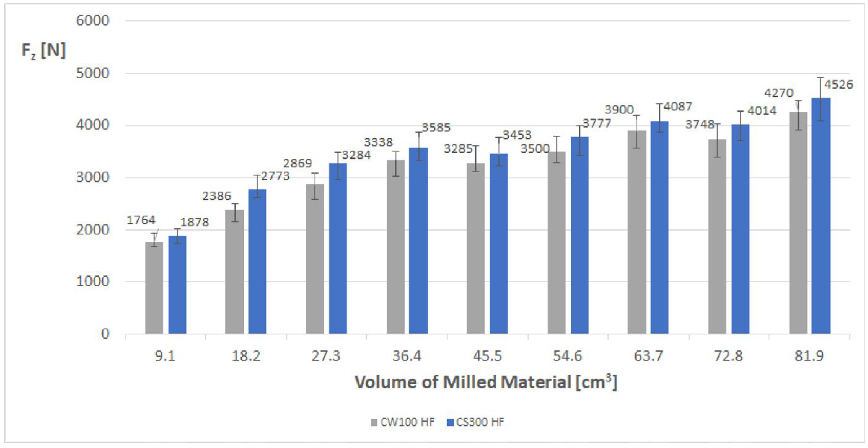Select the gray bar labeled 3900
Image resolution: width=868 pixels, height=448 pixels.
[x=637, y=233]
